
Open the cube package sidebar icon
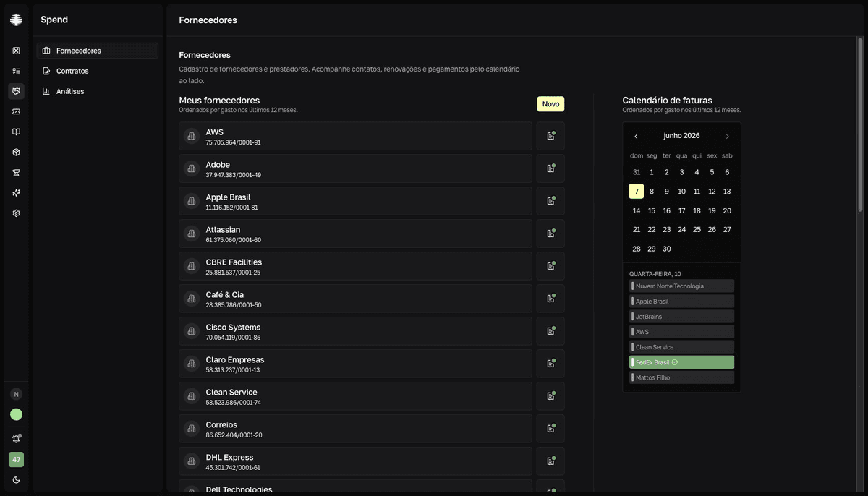tap(16, 152)
